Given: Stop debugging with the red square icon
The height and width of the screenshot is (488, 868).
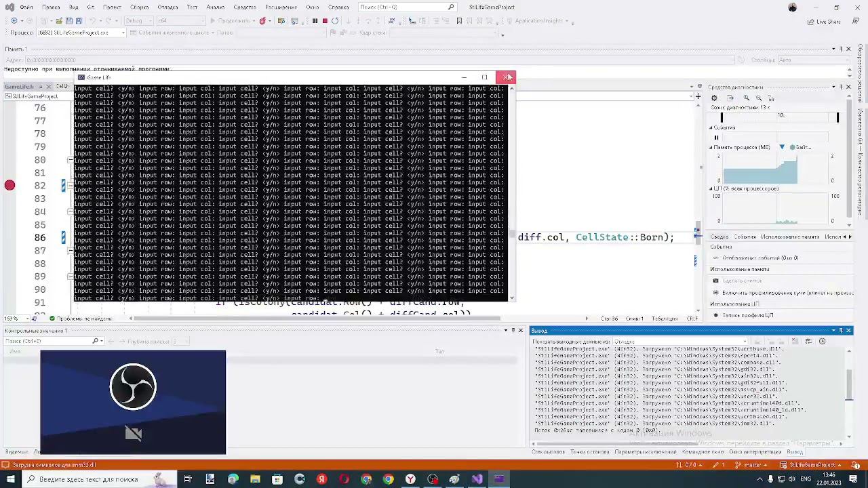Looking at the screenshot, I should click(325, 21).
